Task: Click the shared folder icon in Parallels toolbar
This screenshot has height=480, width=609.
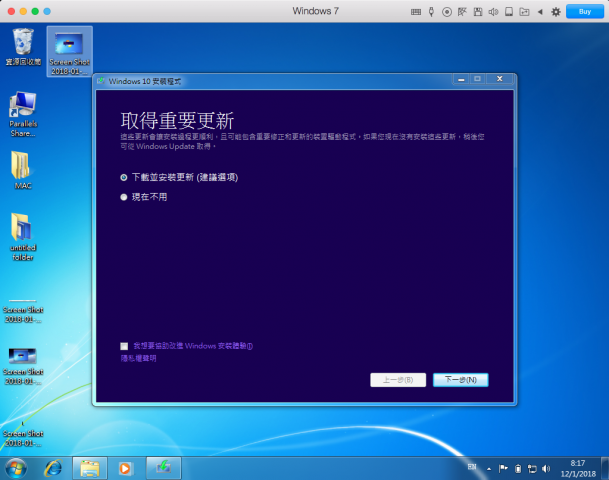Action: pyautogui.click(x=524, y=12)
